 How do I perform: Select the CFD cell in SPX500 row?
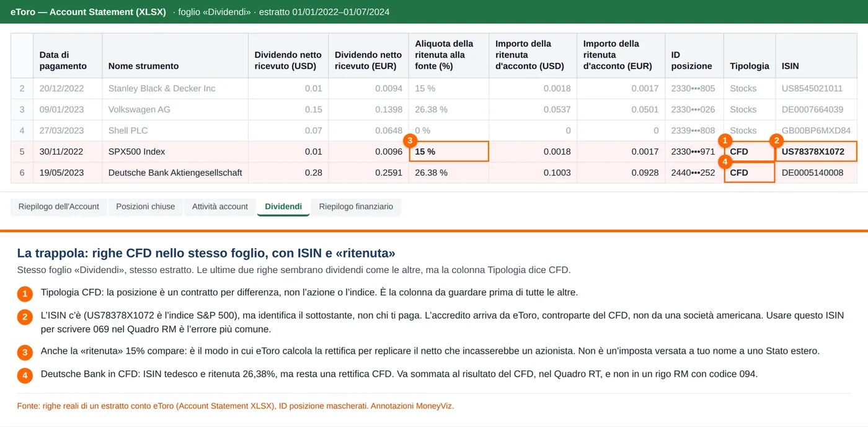(x=750, y=152)
